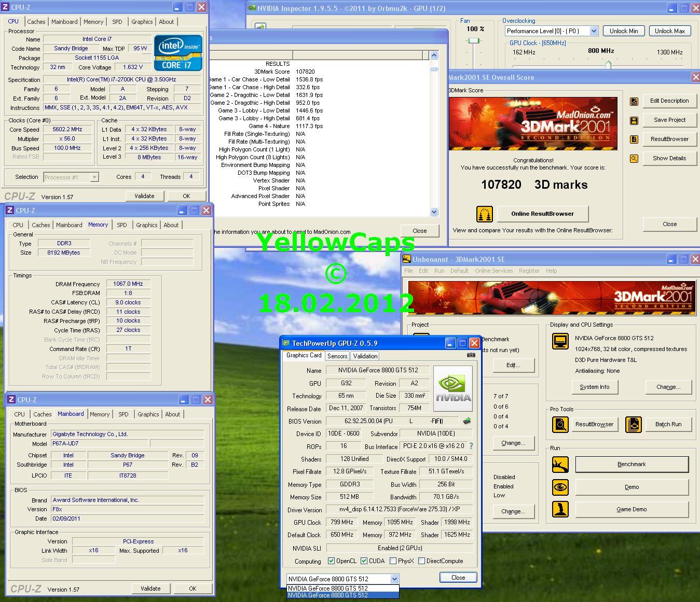Click the Batch Run button
Viewport: 700px width, 602px height.
click(668, 425)
